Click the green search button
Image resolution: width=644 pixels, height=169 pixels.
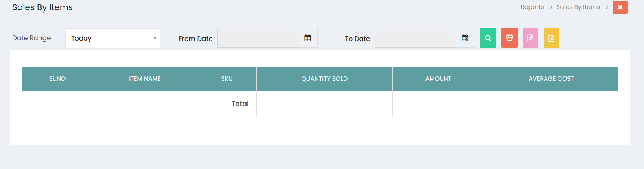click(488, 38)
